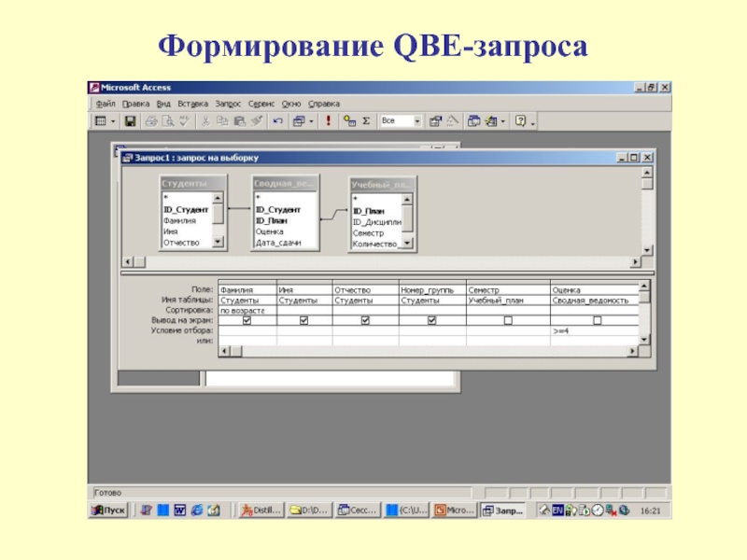Uncheck display checkbox for Имя column
This screenshot has height=560, width=747.
tap(303, 320)
